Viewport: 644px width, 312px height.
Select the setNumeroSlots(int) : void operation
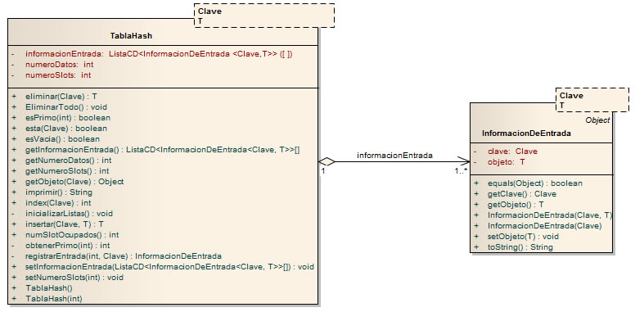click(x=74, y=278)
